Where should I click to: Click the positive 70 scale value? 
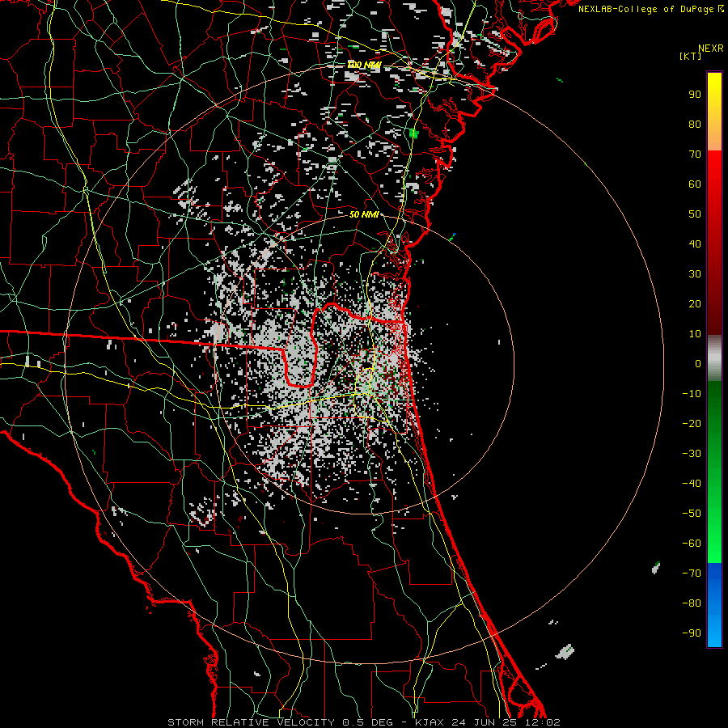tap(695, 154)
